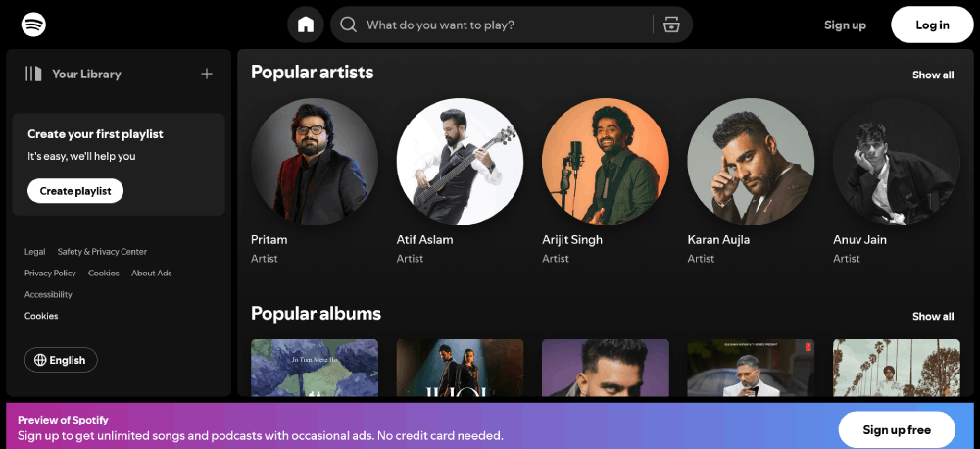Image resolution: width=980 pixels, height=449 pixels.
Task: Click the Sign up button in header
Action: 845,25
